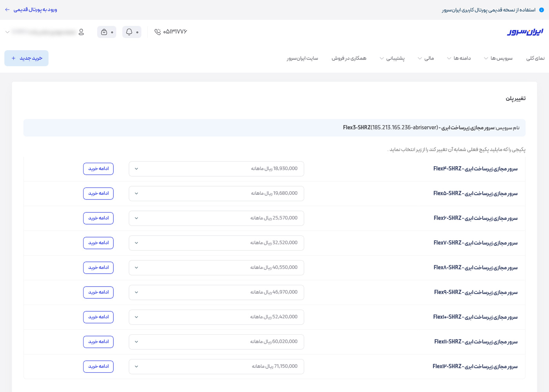Go to the نمای کلی overview page

[535, 58]
